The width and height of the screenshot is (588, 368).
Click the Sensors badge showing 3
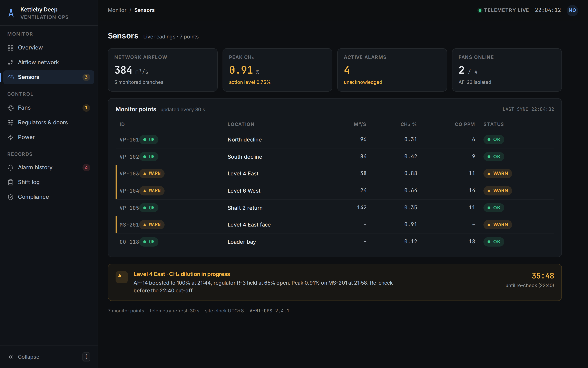point(86,77)
